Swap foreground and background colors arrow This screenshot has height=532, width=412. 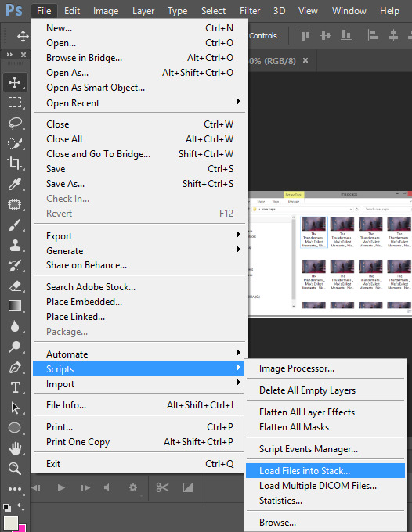coord(21,506)
